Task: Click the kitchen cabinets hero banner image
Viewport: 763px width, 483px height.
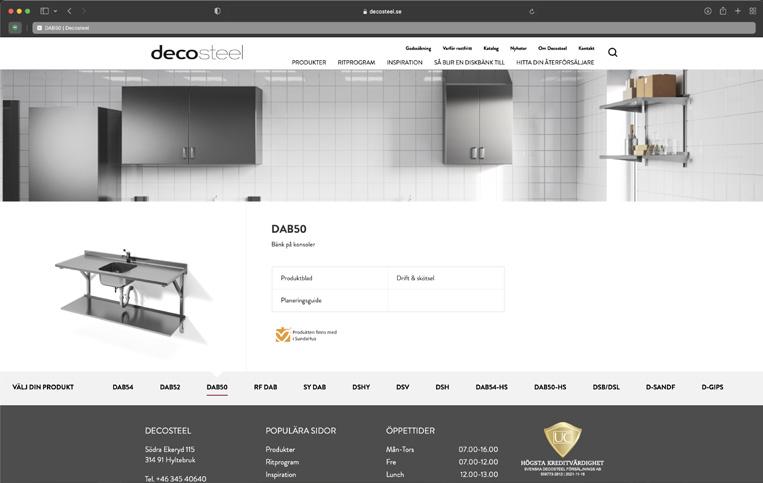Action: (382, 136)
